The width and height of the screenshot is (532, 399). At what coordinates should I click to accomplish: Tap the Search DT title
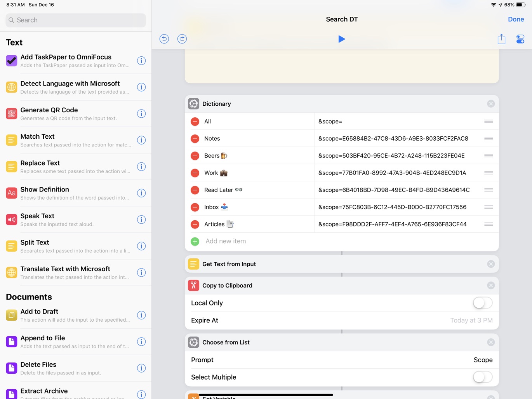pyautogui.click(x=342, y=19)
